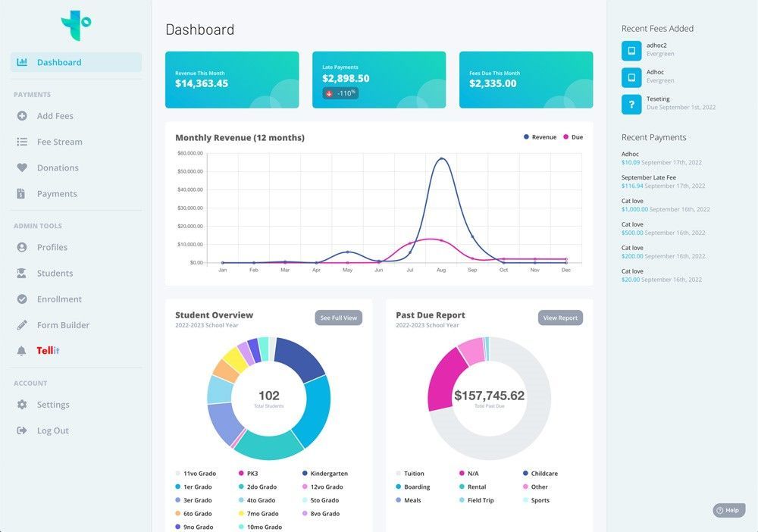Open the Help widget
Viewport: 758px width, 532px height.
[728, 510]
